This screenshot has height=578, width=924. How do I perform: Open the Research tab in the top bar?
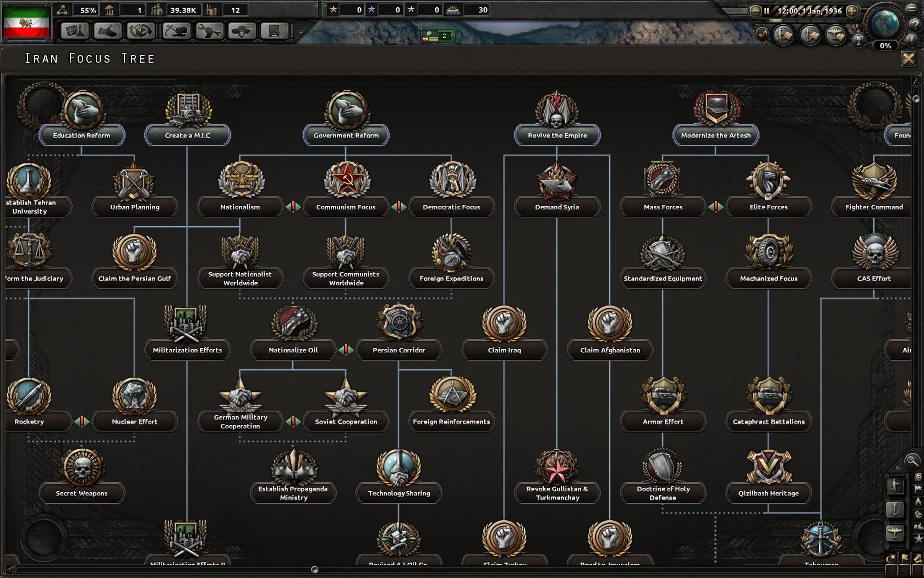(74, 31)
